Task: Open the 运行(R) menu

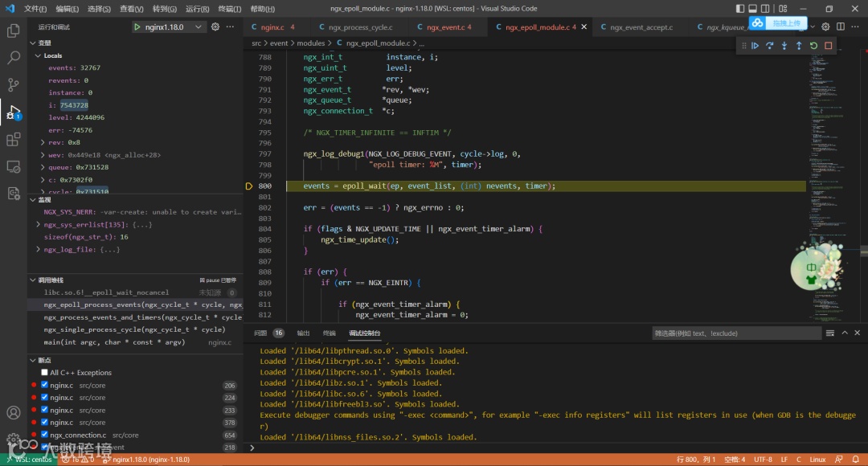Action: [x=197, y=9]
